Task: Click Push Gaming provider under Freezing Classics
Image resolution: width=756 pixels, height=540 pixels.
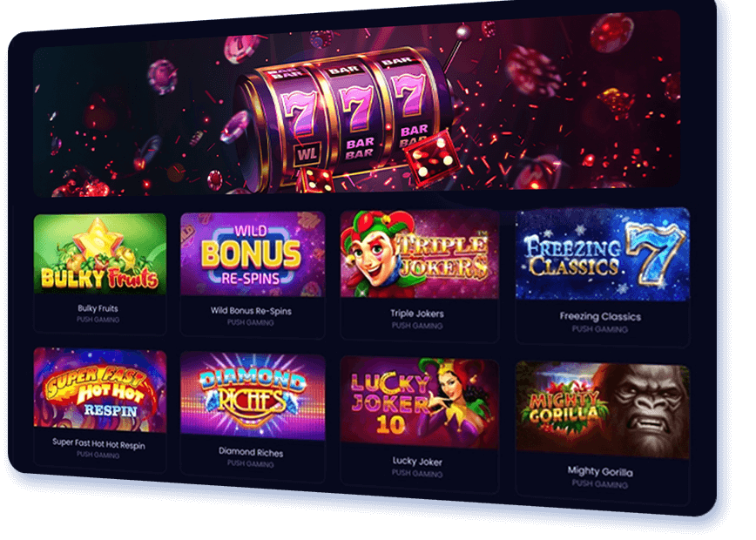Action: coord(600,329)
